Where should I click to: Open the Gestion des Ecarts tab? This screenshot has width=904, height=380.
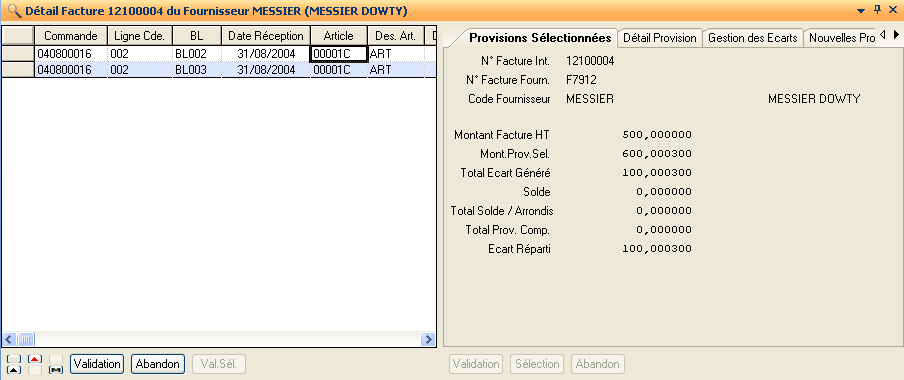tap(753, 38)
